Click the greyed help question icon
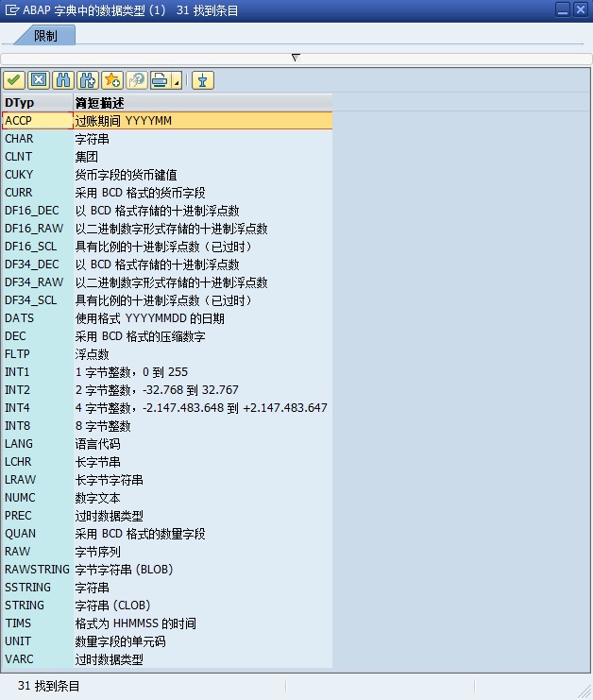The image size is (593, 700). click(x=137, y=80)
